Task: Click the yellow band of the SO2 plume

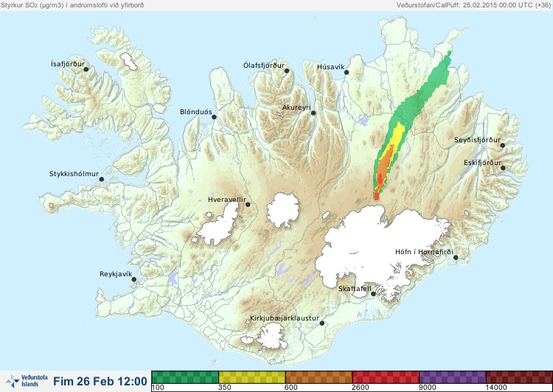Action: point(398,134)
